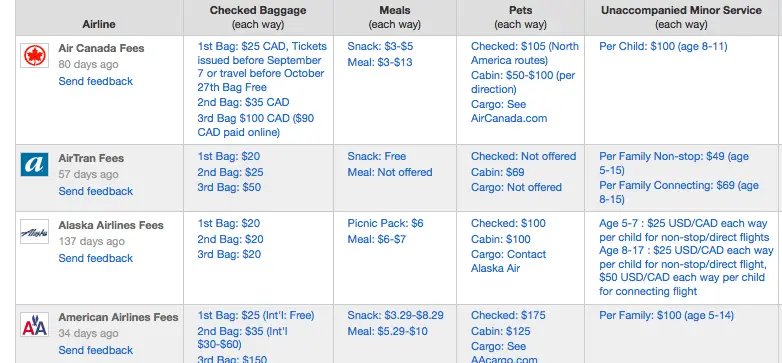This screenshot has width=782, height=363.
Task: Click AirTran Per Family Non-stop $49 link
Action: pos(674,163)
